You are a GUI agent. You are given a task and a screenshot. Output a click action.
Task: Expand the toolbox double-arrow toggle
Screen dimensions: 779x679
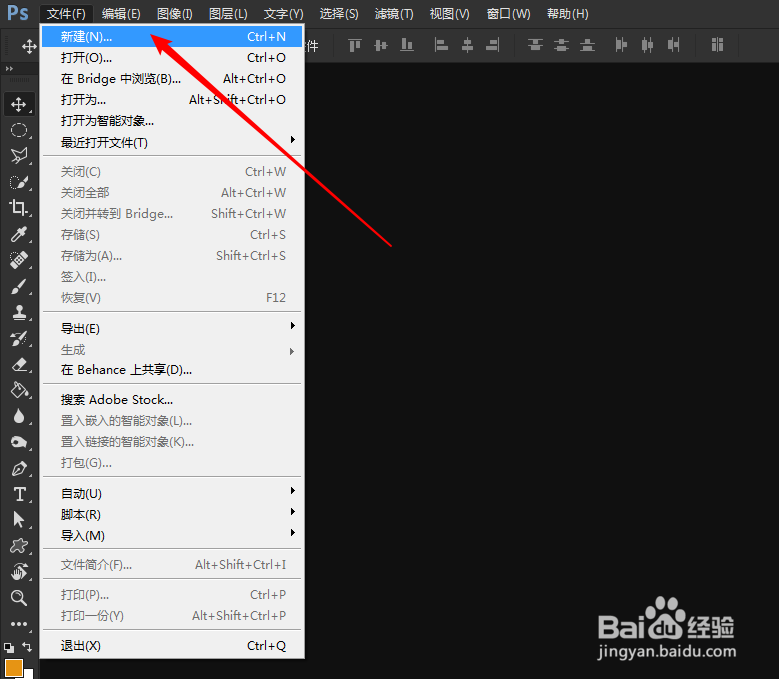click(x=9, y=69)
